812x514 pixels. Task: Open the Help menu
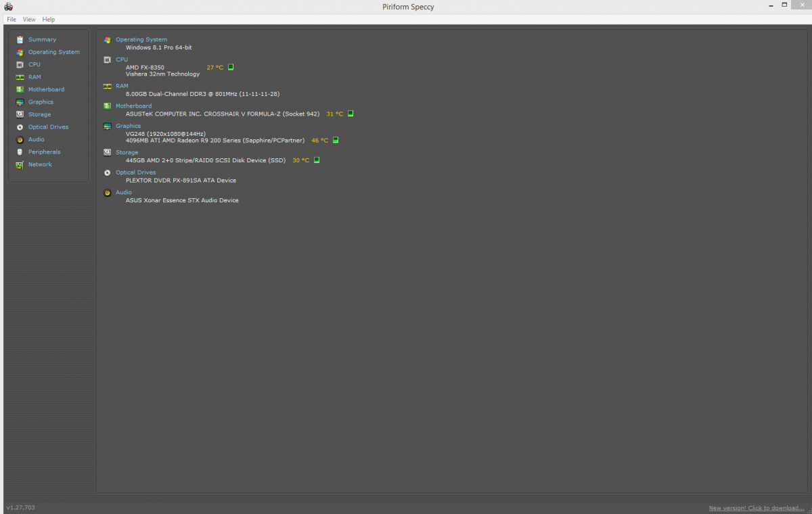click(49, 20)
